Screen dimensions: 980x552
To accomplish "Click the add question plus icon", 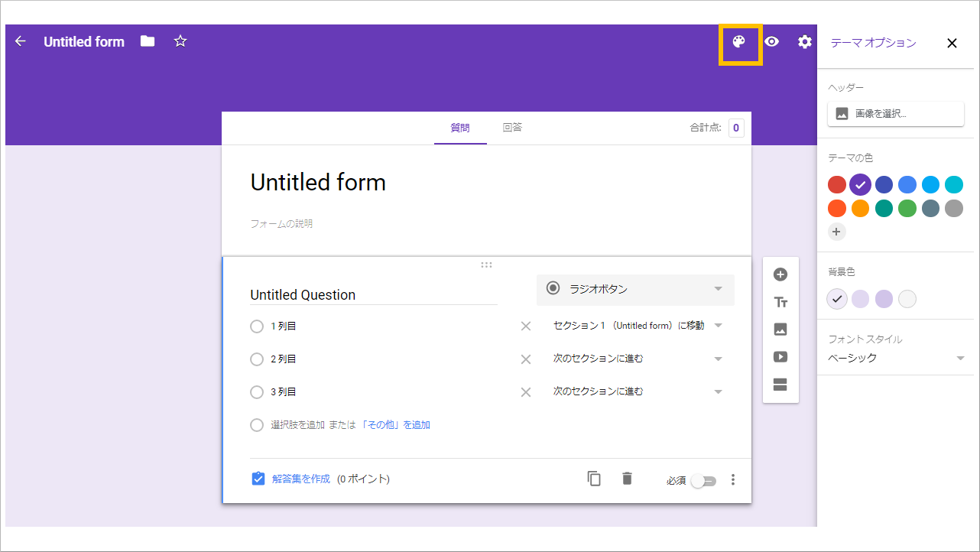I will 780,274.
